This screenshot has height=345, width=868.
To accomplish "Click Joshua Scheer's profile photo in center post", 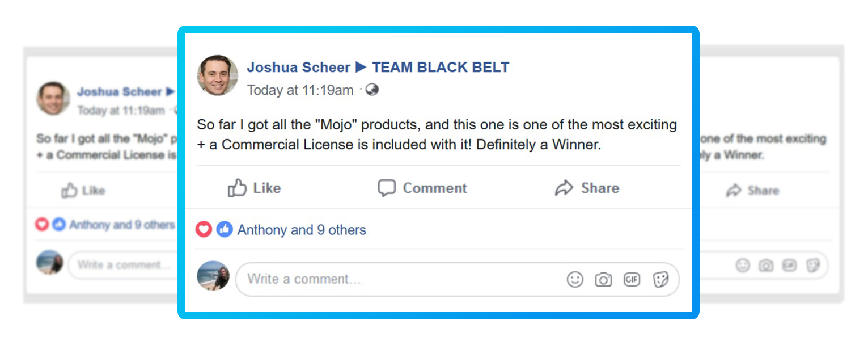I will click(217, 75).
